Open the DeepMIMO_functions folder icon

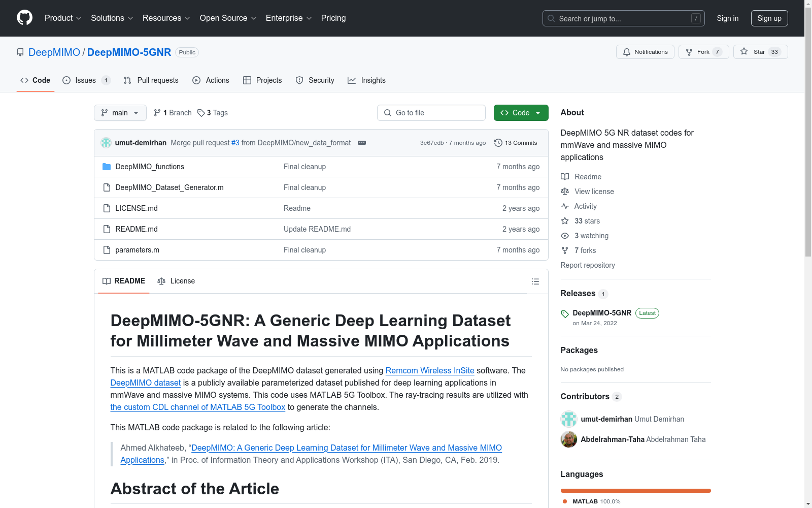point(107,166)
